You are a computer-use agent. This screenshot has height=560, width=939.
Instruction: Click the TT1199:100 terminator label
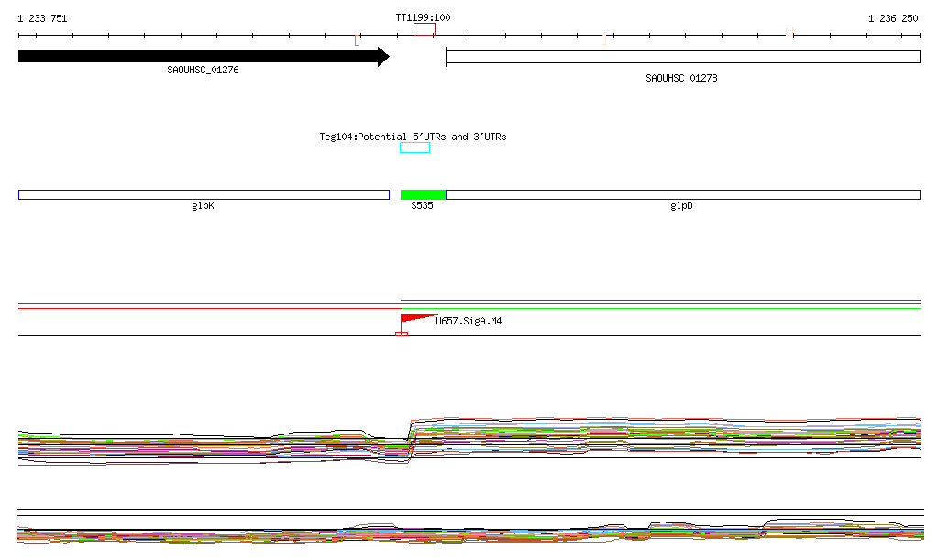(423, 17)
